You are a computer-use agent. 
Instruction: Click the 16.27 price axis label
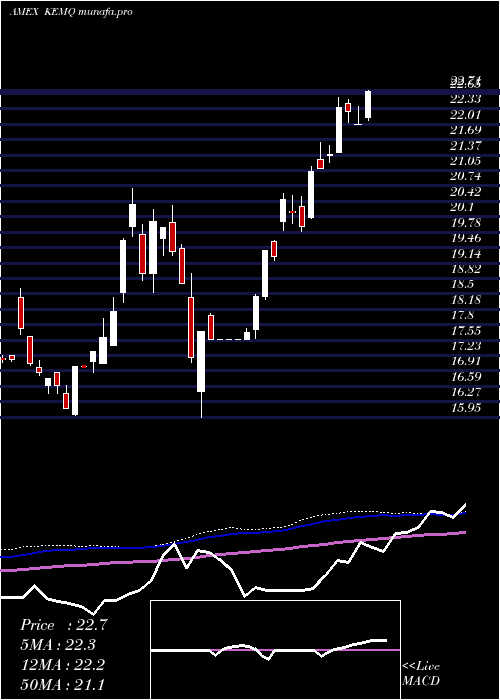465,392
